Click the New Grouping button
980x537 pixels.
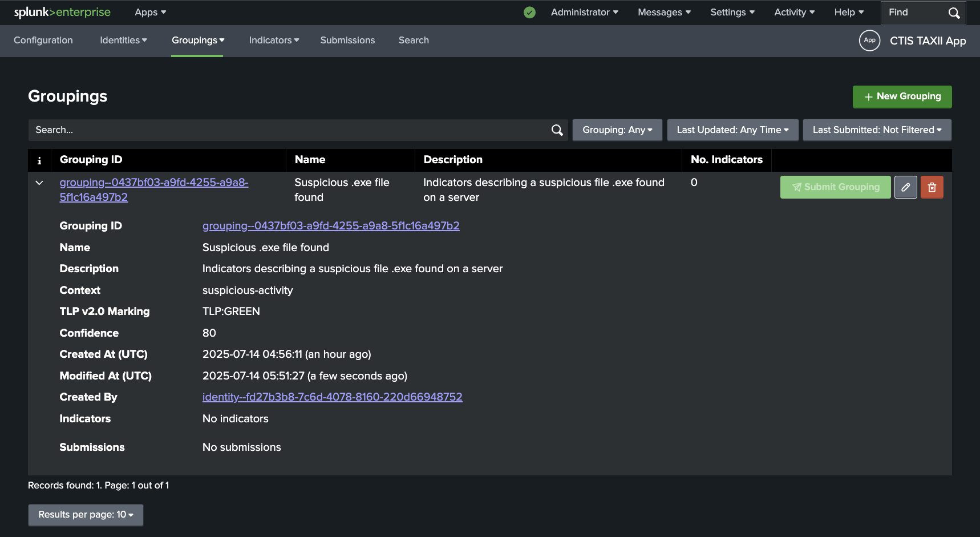(x=902, y=97)
